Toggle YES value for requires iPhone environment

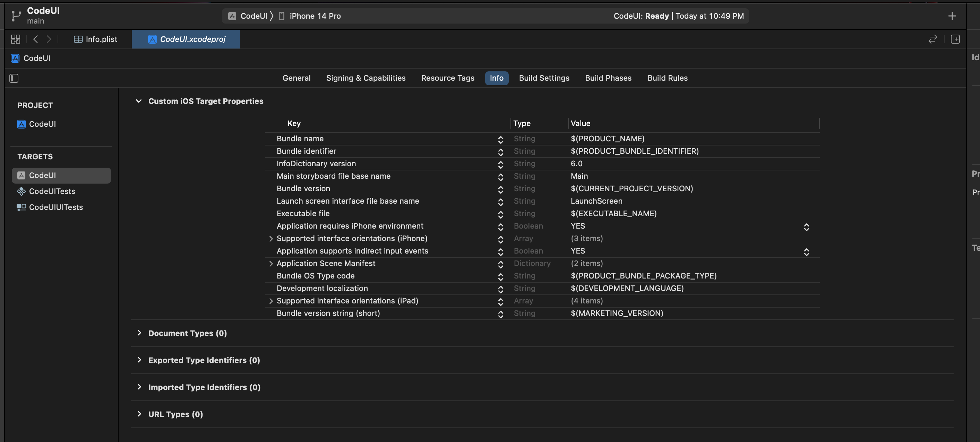click(806, 227)
